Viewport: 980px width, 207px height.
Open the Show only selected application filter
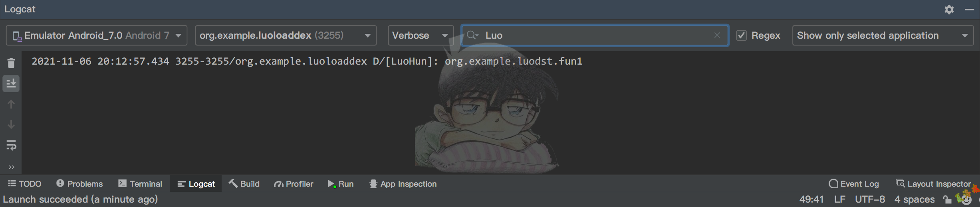coord(883,35)
